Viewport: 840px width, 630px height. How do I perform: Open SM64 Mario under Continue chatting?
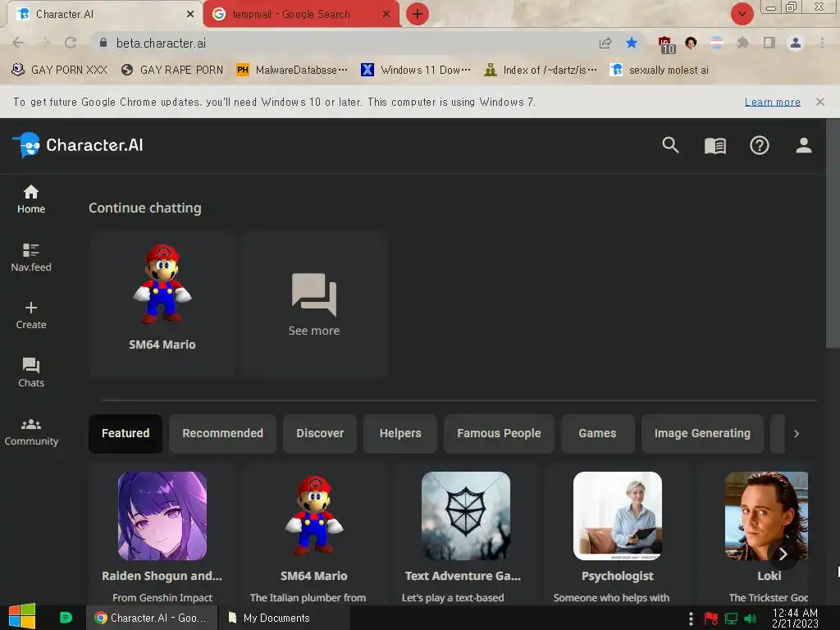pos(162,304)
